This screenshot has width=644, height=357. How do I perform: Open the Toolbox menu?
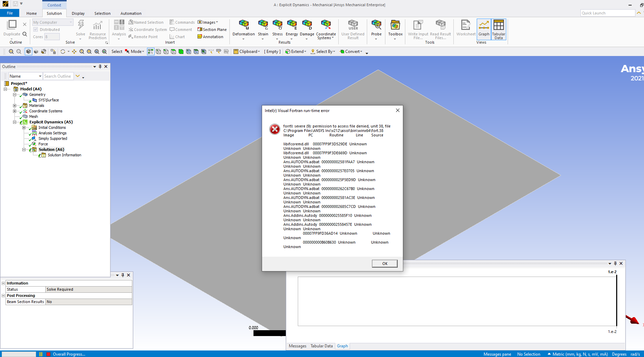(x=395, y=29)
